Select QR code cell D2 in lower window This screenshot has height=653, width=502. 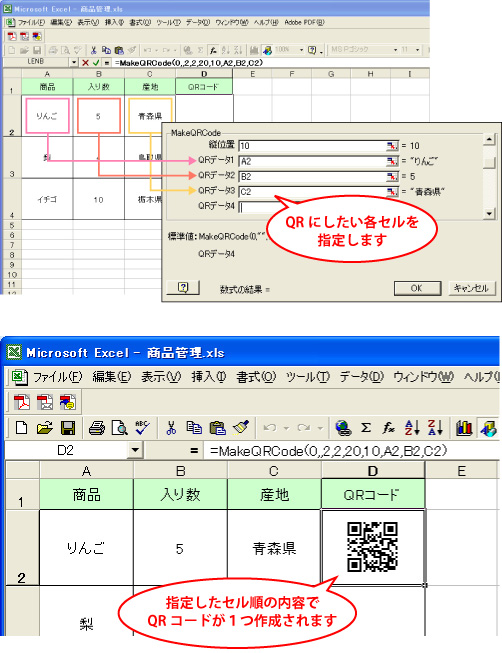pyautogui.click(x=373, y=547)
